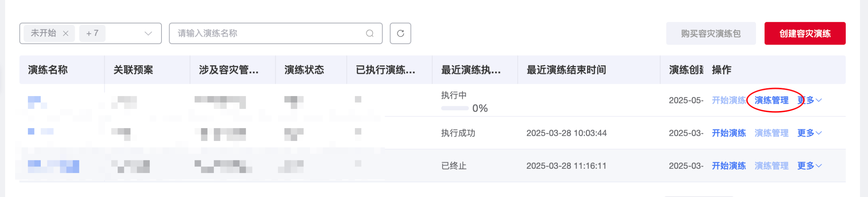The height and width of the screenshot is (197, 868).
Task: Expand 更多 menu in the 执行中 row
Action: point(810,100)
